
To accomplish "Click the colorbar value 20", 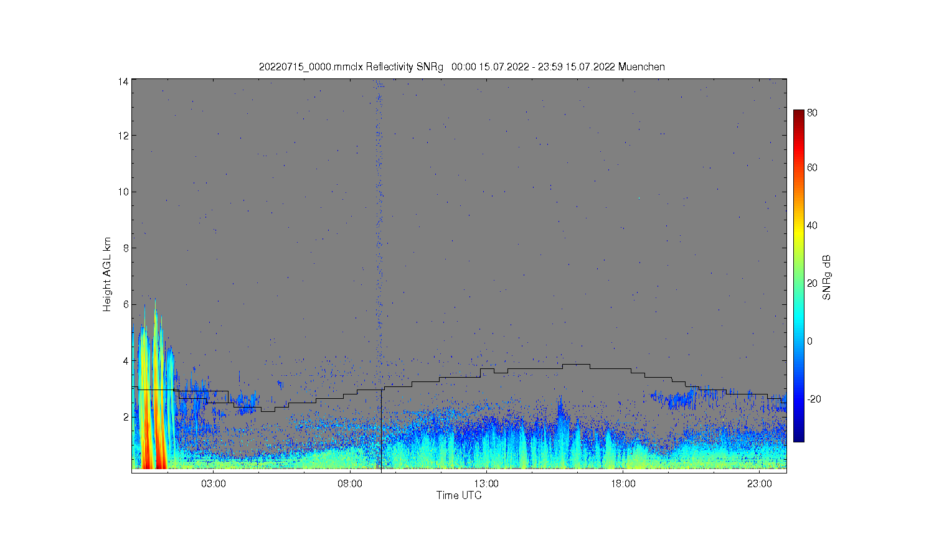I will click(812, 284).
